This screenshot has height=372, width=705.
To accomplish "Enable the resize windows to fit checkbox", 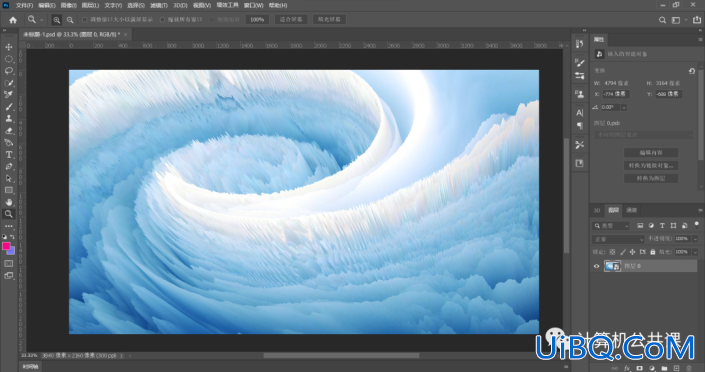I will [85, 20].
